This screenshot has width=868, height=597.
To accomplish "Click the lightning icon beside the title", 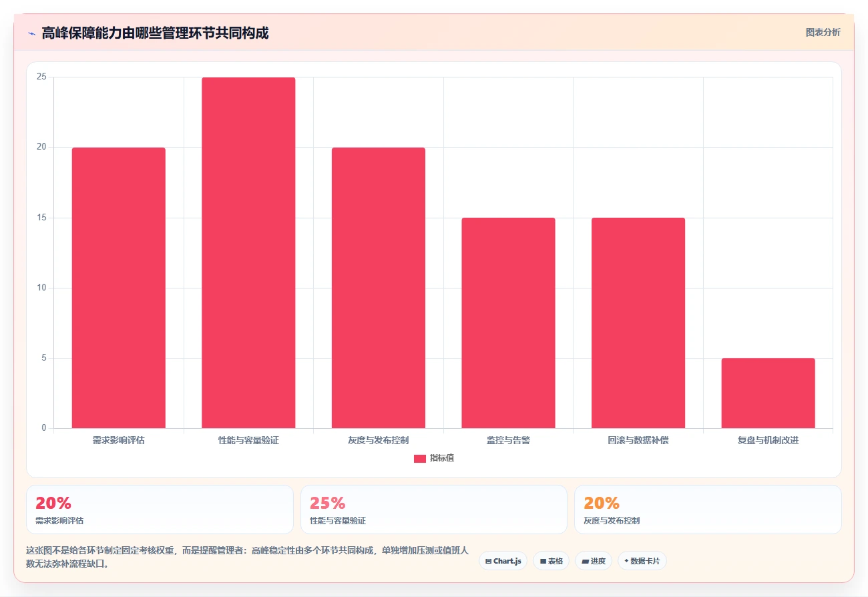I will (x=32, y=33).
